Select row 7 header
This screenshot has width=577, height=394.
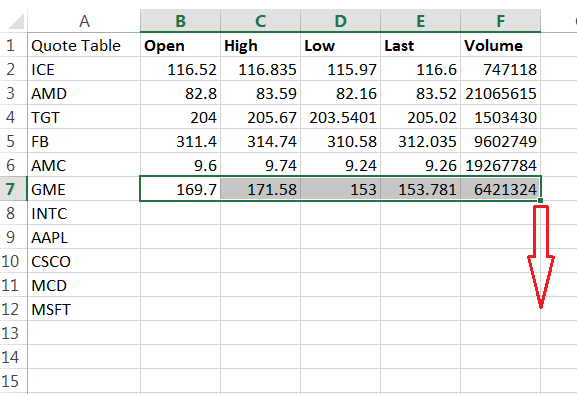(14, 189)
